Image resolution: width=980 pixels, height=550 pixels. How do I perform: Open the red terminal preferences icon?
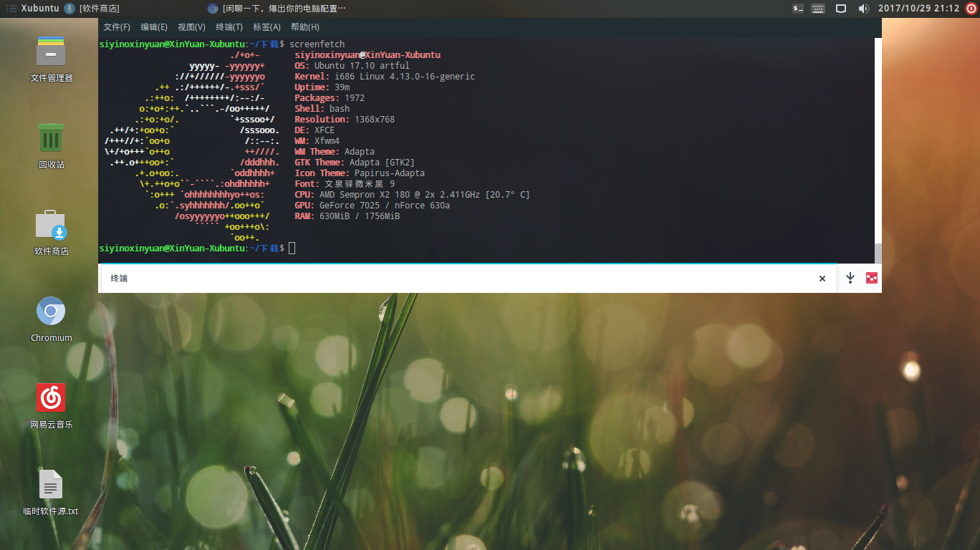tap(871, 278)
